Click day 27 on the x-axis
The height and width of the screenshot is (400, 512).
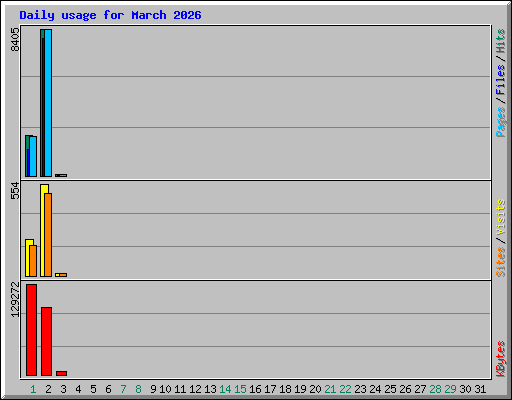[420, 389]
